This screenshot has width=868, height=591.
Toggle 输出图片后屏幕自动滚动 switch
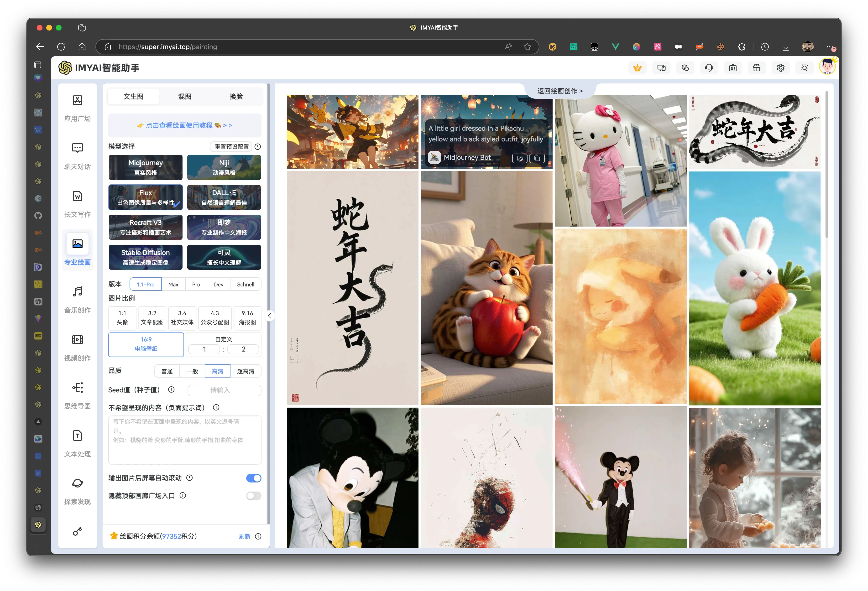pos(254,478)
